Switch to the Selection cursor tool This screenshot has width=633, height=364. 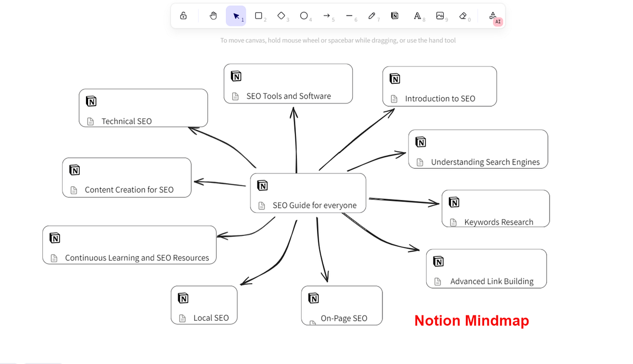(236, 16)
